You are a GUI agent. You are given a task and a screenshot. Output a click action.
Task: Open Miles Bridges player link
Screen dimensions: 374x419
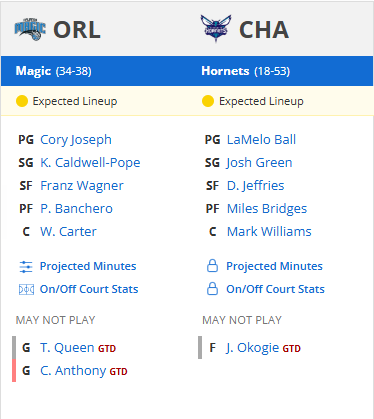tap(267, 209)
